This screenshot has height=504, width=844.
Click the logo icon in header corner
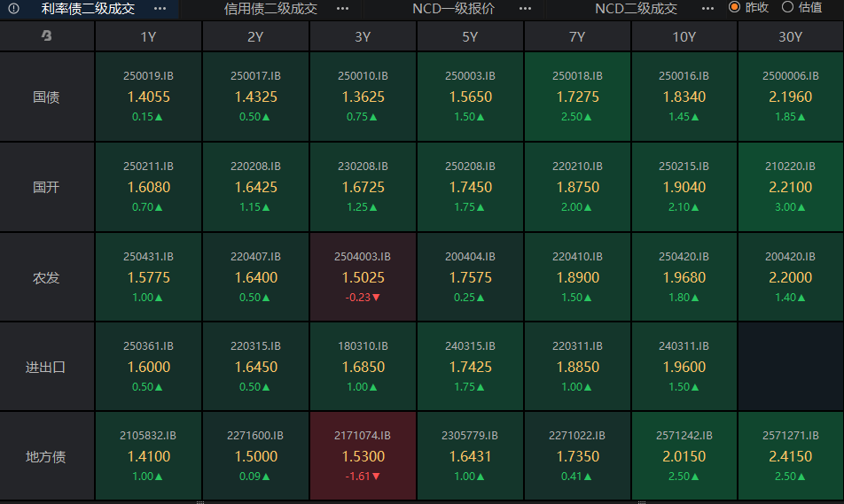point(47,36)
